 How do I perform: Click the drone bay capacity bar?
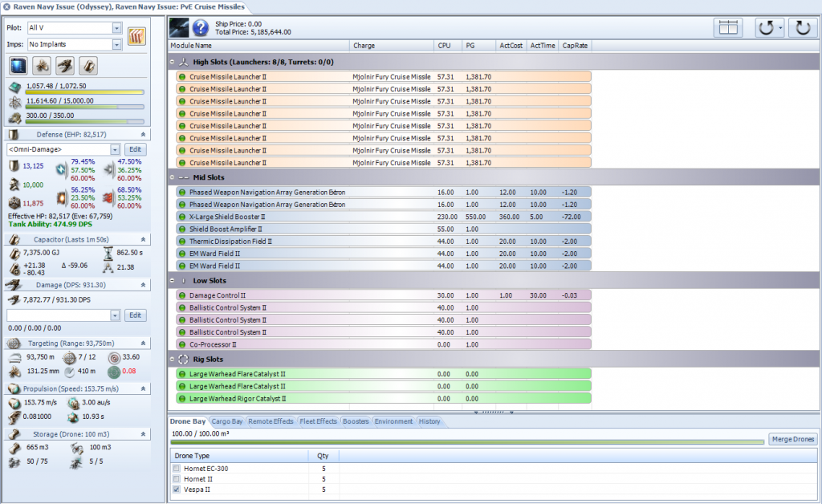coord(468,442)
